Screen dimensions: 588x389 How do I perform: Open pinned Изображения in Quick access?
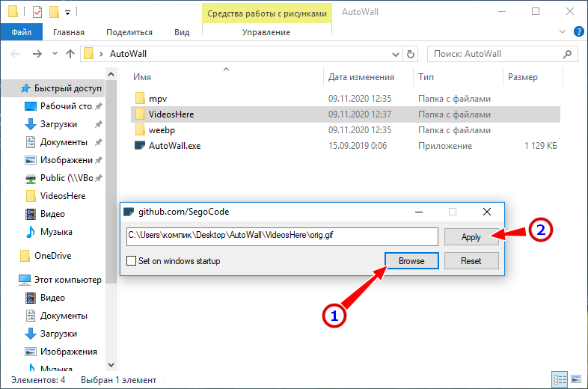(x=67, y=160)
